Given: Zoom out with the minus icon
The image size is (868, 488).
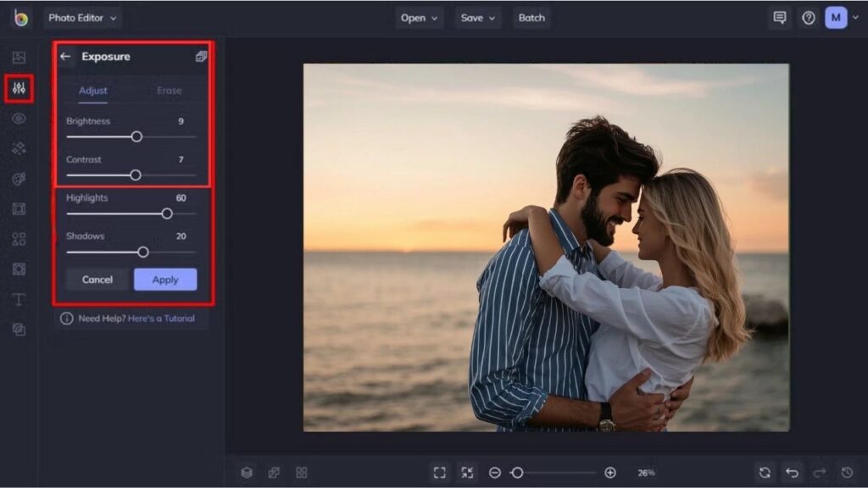Looking at the screenshot, I should (x=495, y=473).
